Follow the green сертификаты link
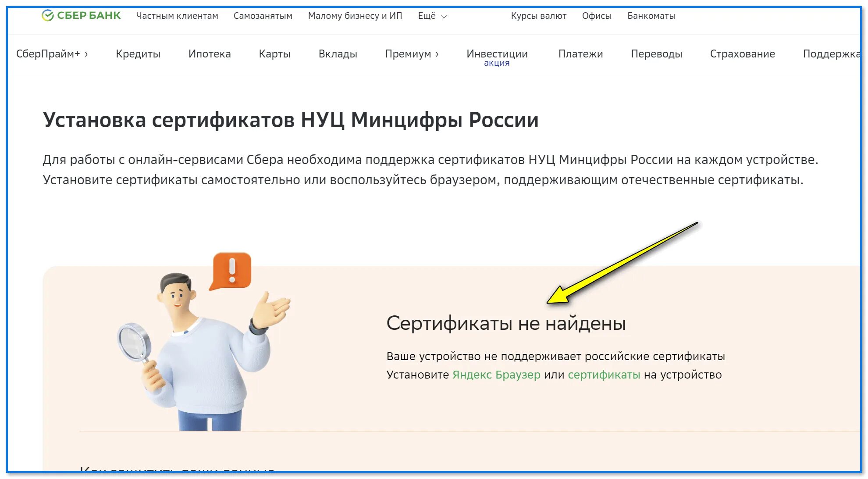The width and height of the screenshot is (868, 479). (x=604, y=375)
